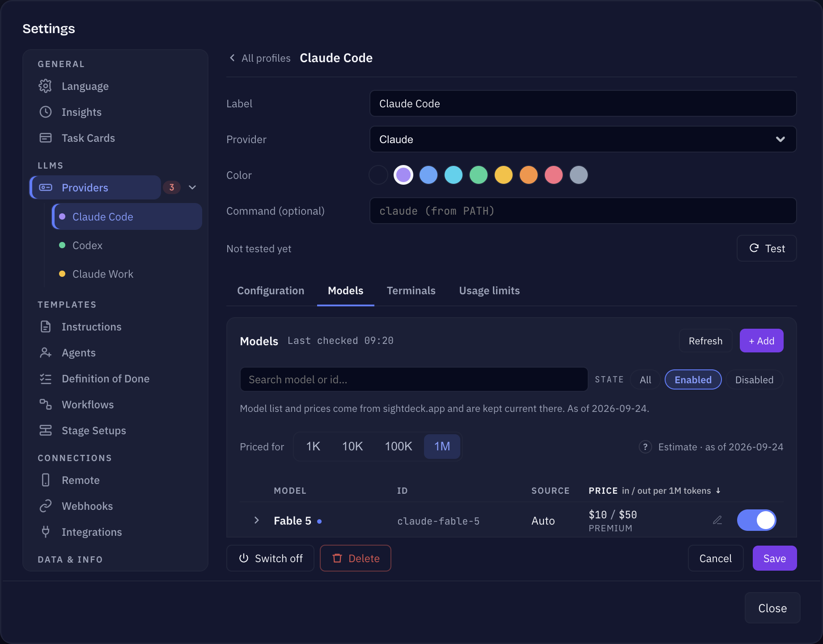This screenshot has height=644, width=823.
Task: Click the Agents person icon
Action: (45, 352)
